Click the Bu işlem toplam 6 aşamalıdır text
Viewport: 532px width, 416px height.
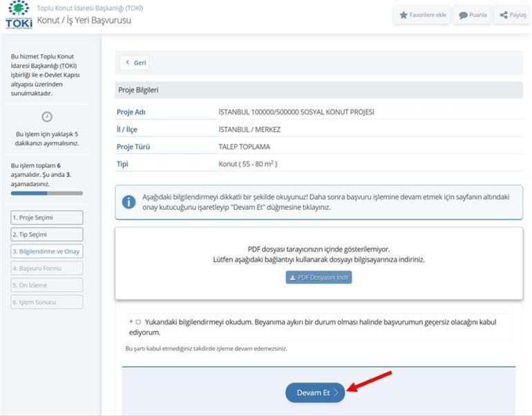tap(41, 175)
